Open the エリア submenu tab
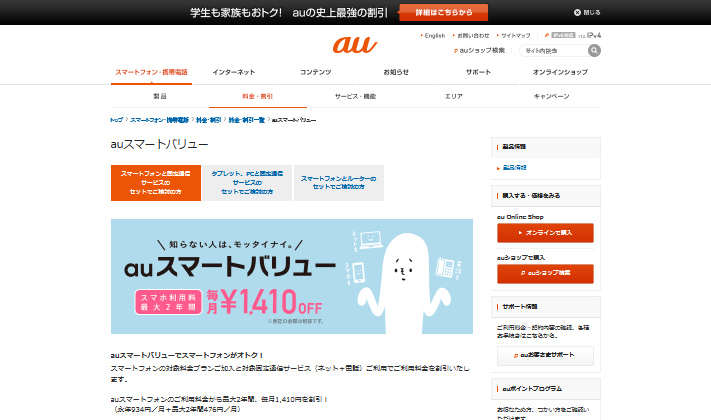Viewport: 711px width, 420px height. click(x=453, y=96)
